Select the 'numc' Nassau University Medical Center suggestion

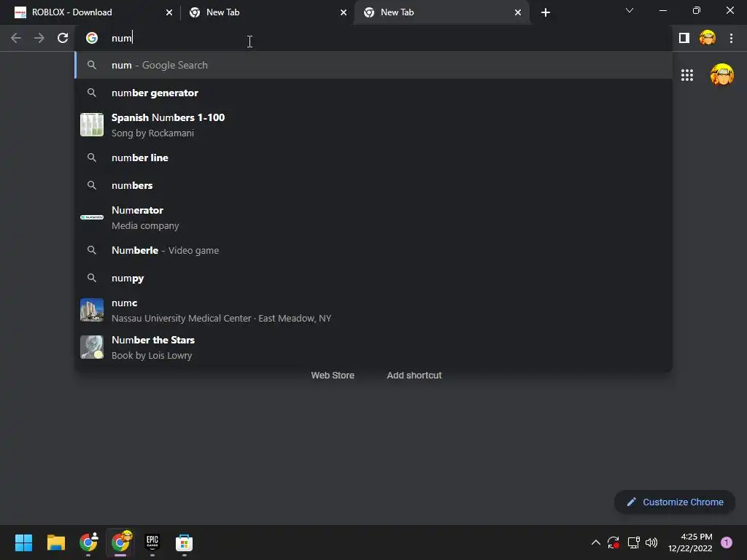373,311
